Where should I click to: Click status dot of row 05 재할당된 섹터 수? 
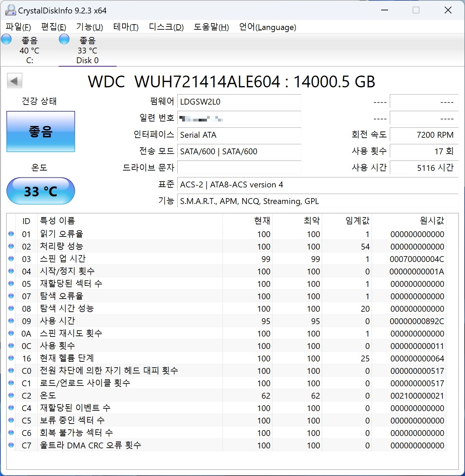(x=11, y=283)
